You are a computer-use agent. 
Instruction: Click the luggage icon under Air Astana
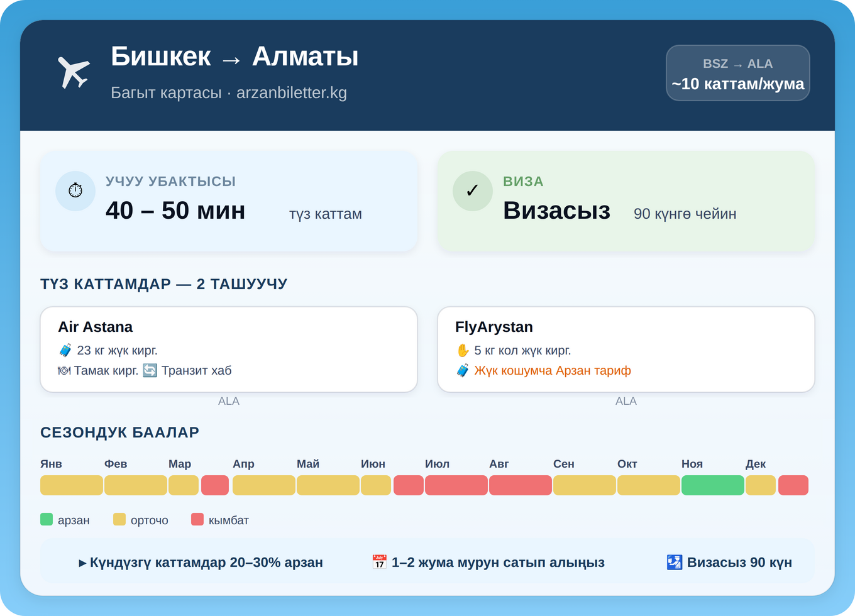click(x=65, y=350)
